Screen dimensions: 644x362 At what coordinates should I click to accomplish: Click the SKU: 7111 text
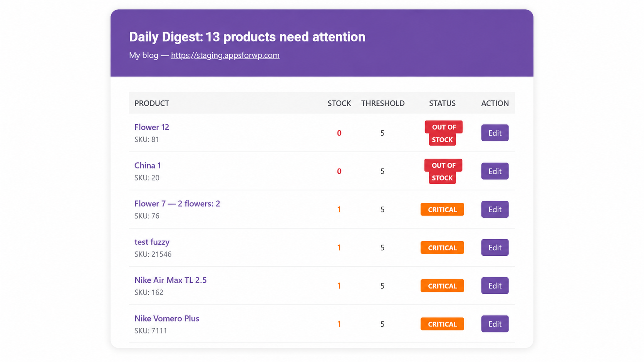point(151,331)
